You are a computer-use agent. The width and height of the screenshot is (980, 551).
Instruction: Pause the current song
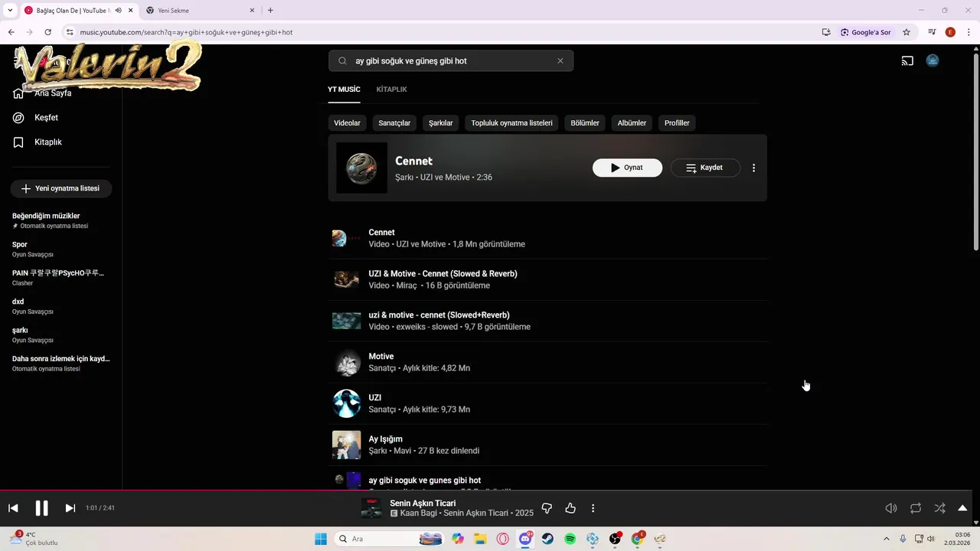tap(42, 508)
